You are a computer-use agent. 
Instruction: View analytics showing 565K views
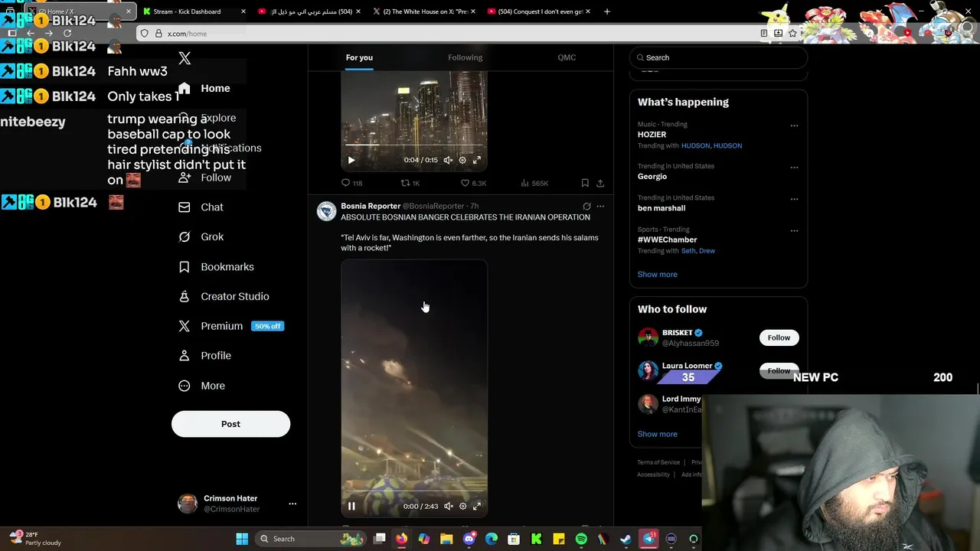[534, 183]
